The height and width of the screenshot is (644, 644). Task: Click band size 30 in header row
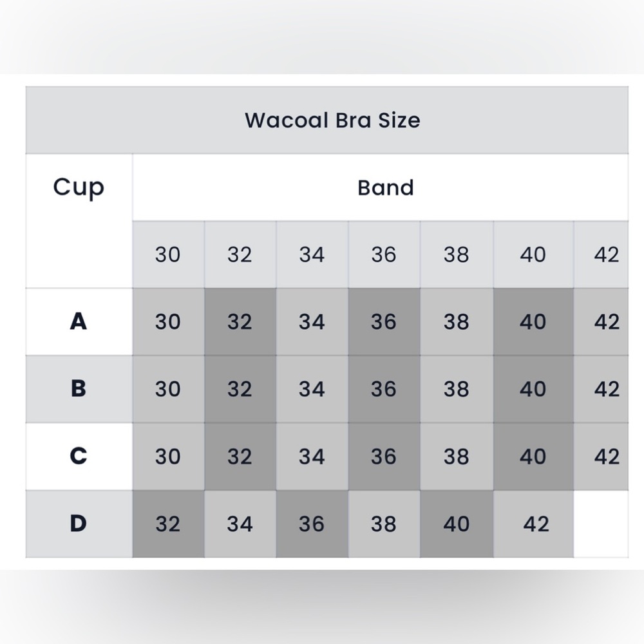click(x=168, y=254)
